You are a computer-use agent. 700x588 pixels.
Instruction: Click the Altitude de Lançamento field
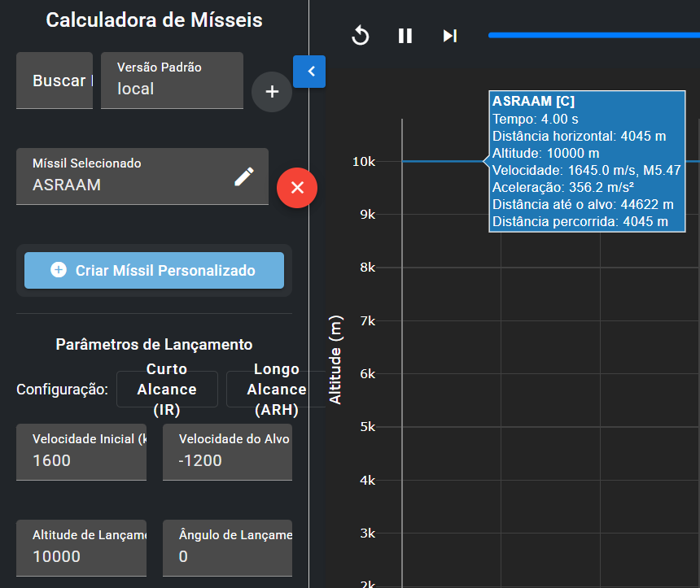(x=81, y=548)
